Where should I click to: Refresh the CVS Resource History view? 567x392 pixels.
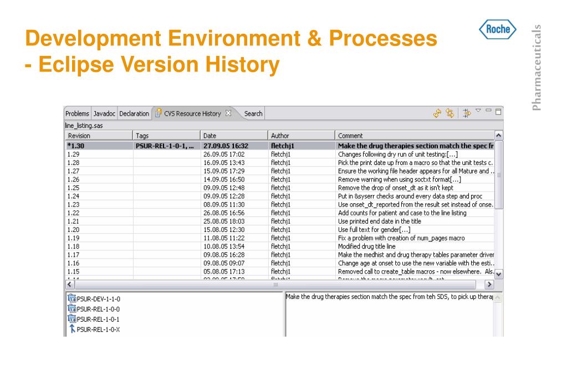(437, 114)
